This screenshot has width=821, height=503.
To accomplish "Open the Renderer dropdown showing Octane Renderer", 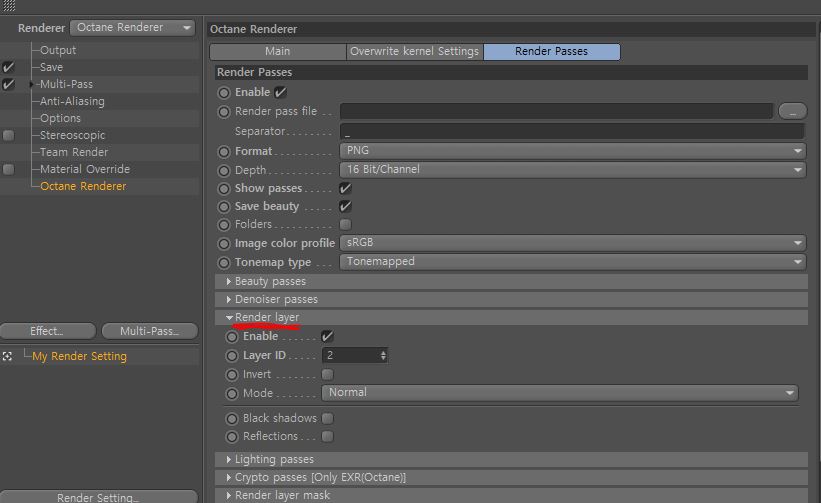I will [132, 28].
